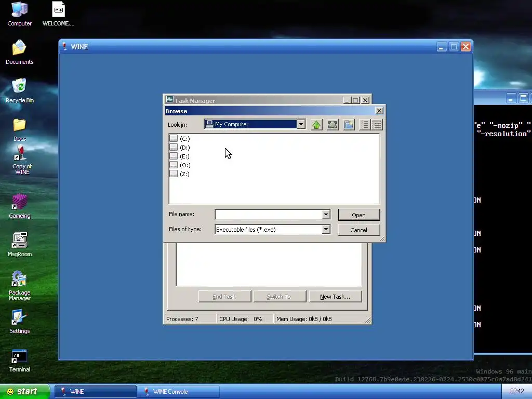
Task: Go up one folder level in Browse
Action: click(x=316, y=125)
